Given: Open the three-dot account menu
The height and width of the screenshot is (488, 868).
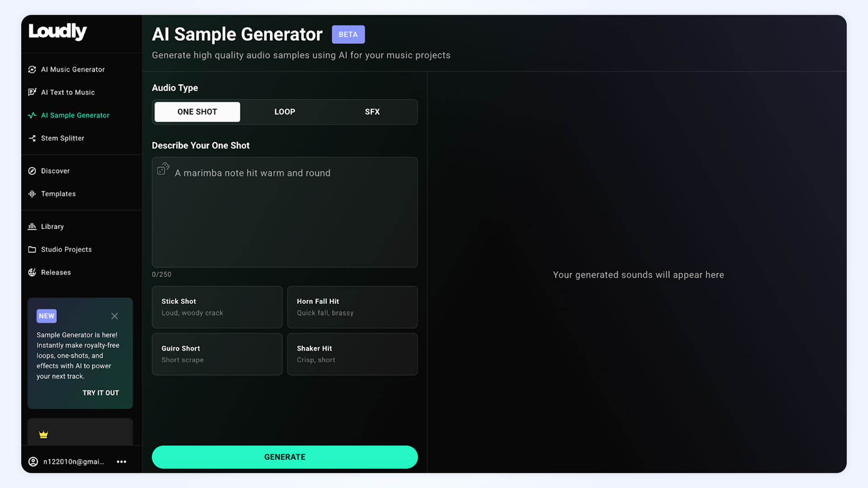Looking at the screenshot, I should (x=121, y=462).
